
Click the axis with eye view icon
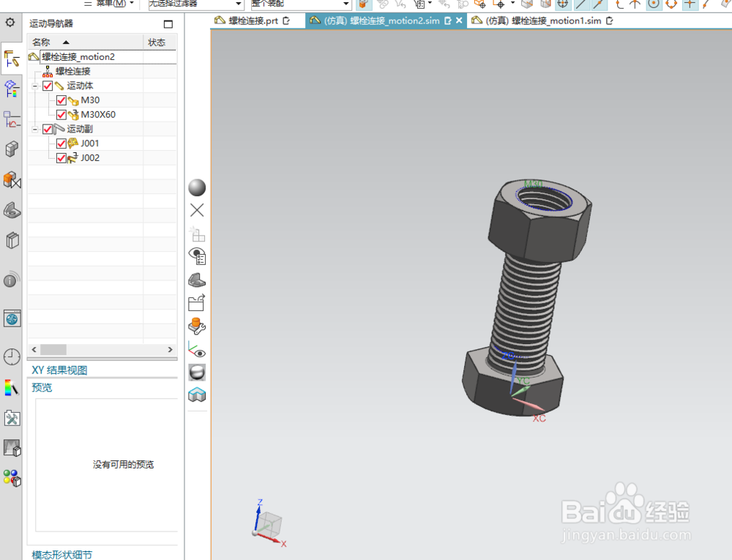tap(197, 349)
